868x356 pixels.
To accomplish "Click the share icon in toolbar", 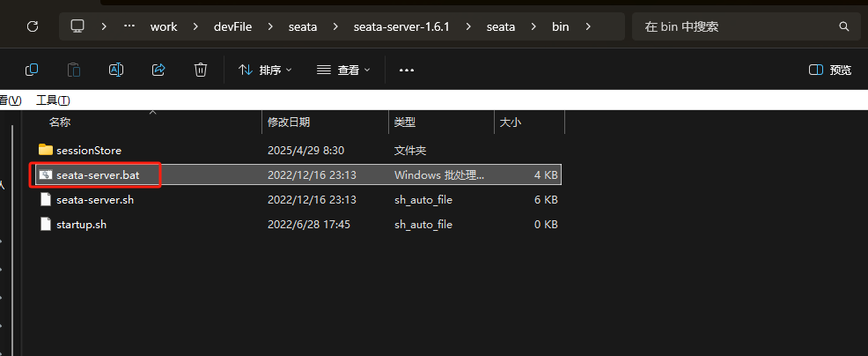I will pos(158,70).
